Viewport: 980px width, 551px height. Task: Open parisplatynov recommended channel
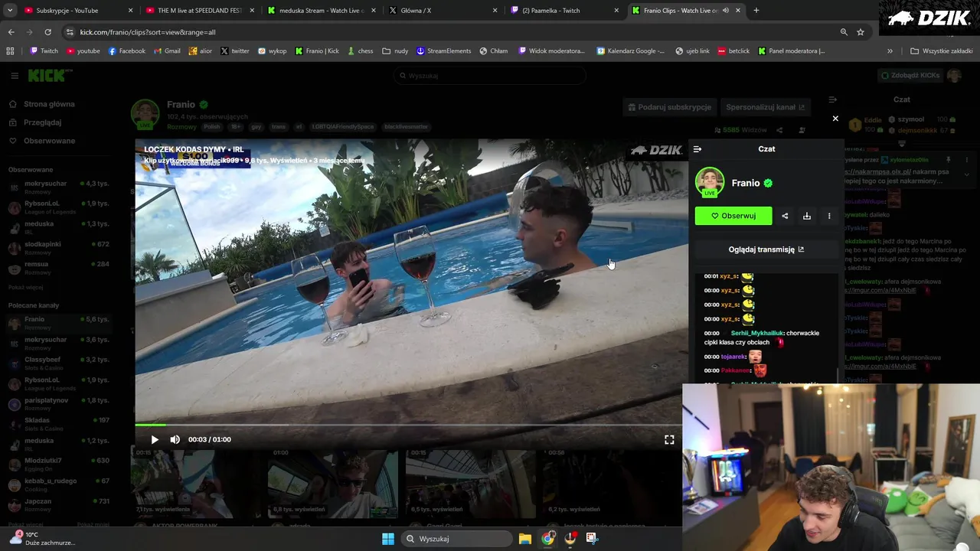pyautogui.click(x=59, y=403)
